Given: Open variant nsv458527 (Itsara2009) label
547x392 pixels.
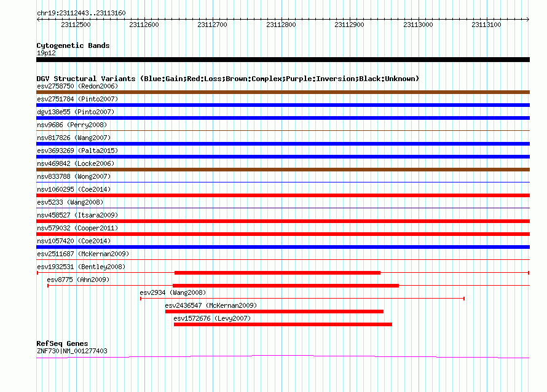Looking at the screenshot, I should [x=77, y=215].
